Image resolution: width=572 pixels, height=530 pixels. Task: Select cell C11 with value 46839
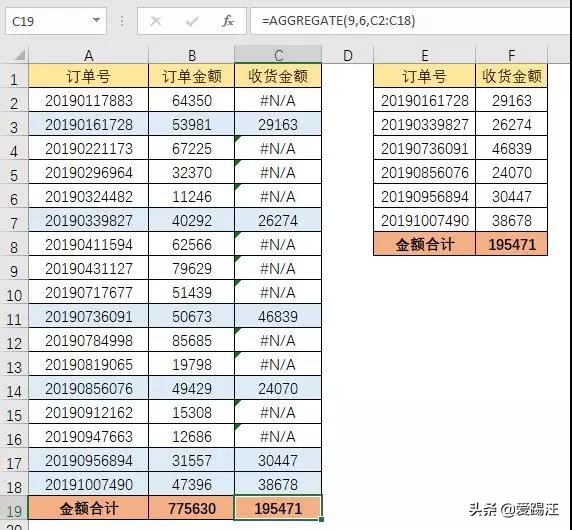(278, 317)
